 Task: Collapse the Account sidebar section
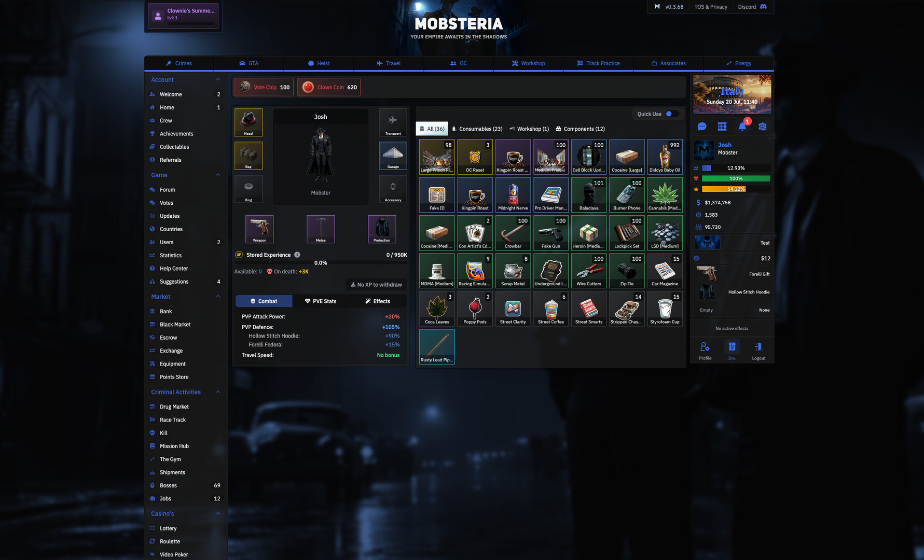pyautogui.click(x=218, y=79)
